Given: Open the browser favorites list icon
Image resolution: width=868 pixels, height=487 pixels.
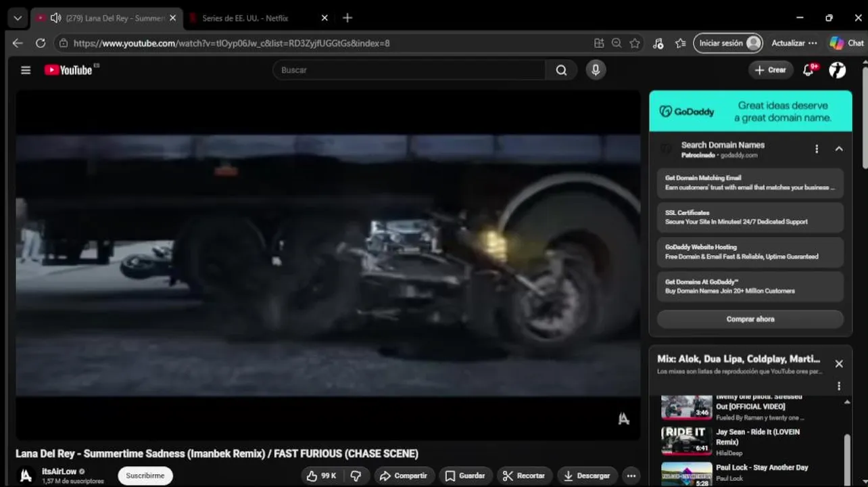Looking at the screenshot, I should (681, 43).
